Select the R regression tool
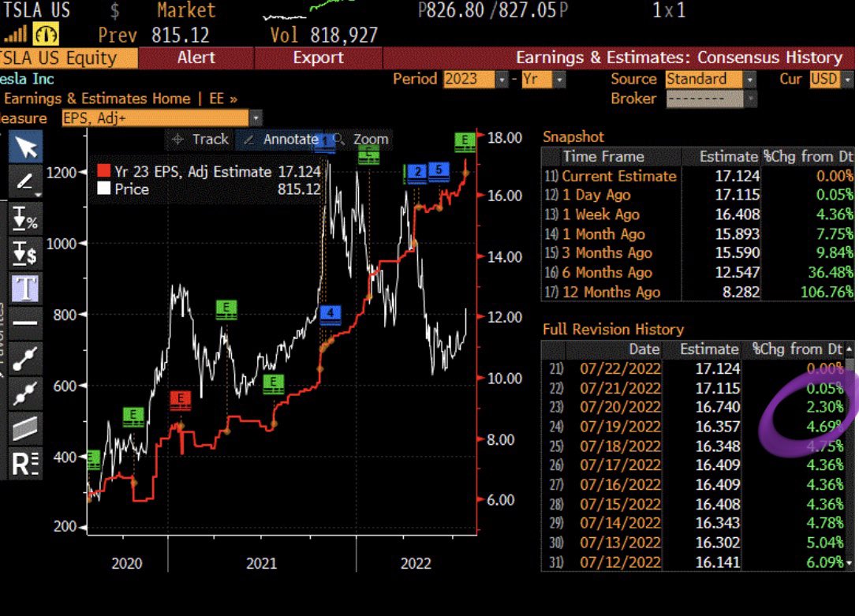 (25, 463)
